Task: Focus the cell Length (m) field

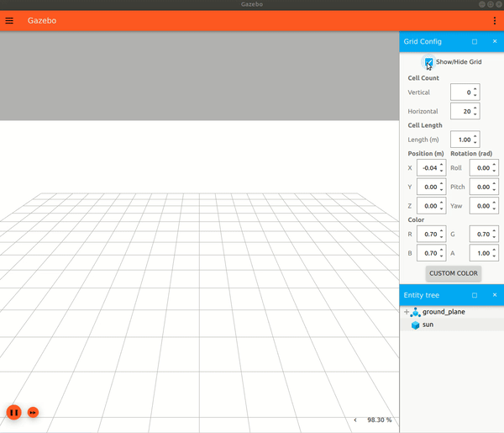Action: point(465,140)
